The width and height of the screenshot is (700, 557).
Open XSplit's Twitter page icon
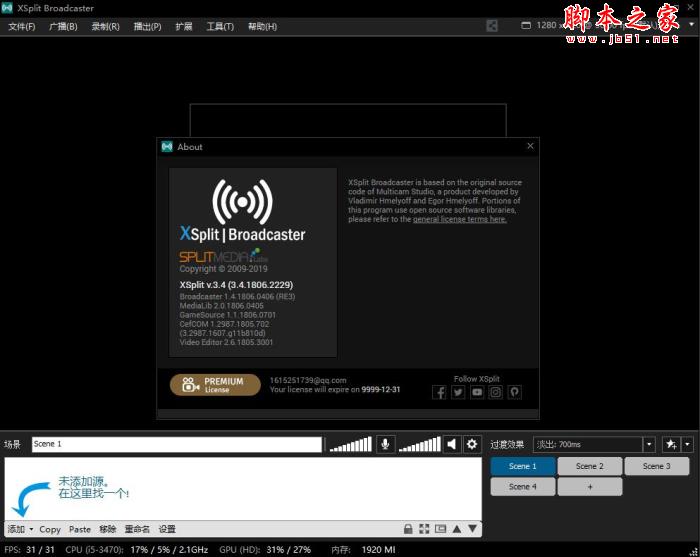458,392
